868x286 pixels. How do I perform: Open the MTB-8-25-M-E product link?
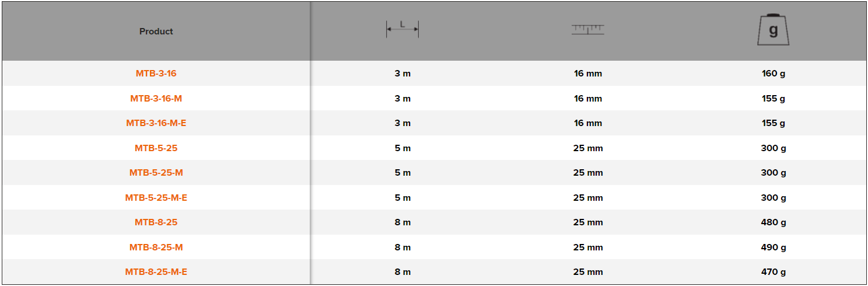pos(156,272)
